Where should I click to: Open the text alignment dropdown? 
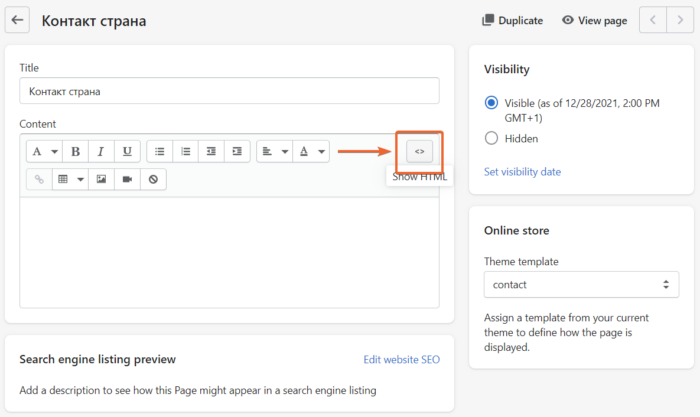tap(272, 152)
